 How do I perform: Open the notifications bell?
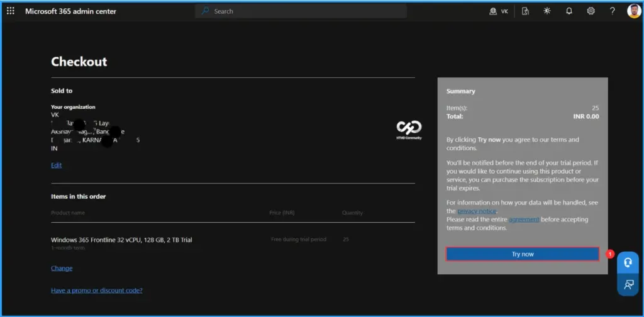click(569, 11)
